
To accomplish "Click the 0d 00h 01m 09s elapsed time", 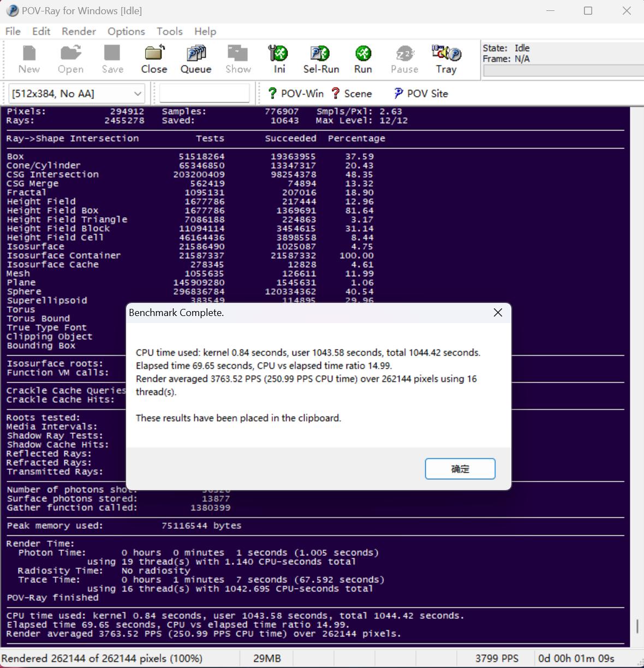I will [576, 658].
